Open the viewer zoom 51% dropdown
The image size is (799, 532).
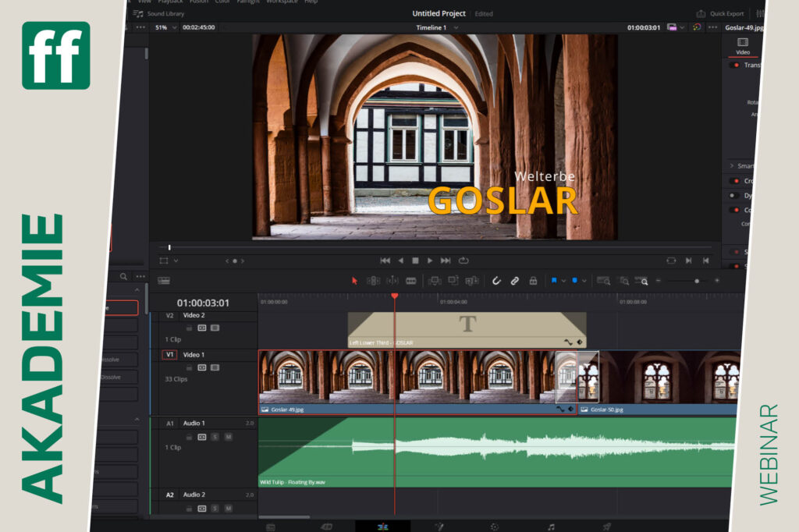(x=165, y=27)
